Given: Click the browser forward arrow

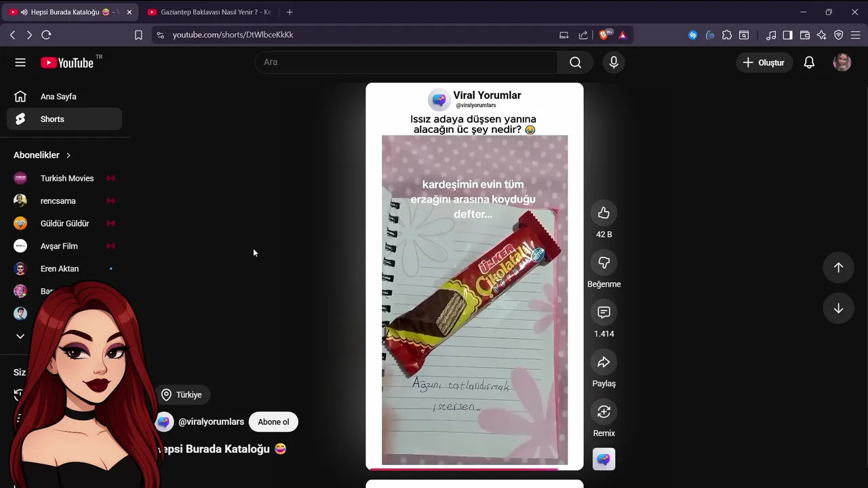Looking at the screenshot, I should 29,35.
